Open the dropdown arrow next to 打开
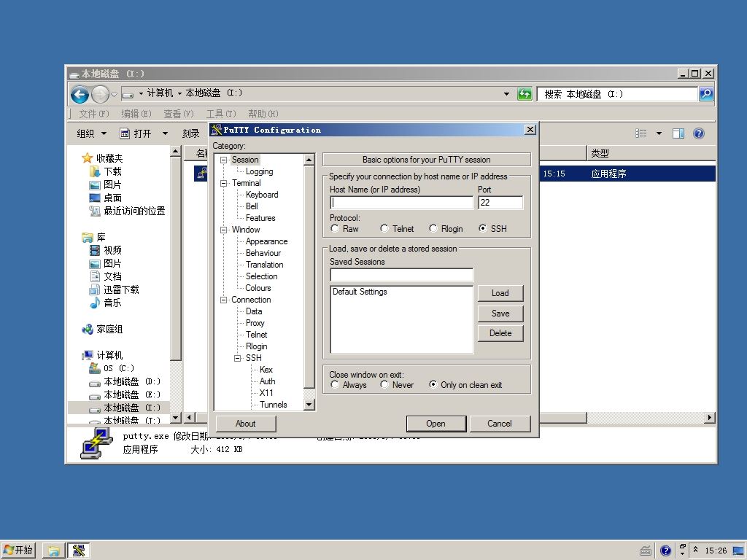 pyautogui.click(x=165, y=134)
